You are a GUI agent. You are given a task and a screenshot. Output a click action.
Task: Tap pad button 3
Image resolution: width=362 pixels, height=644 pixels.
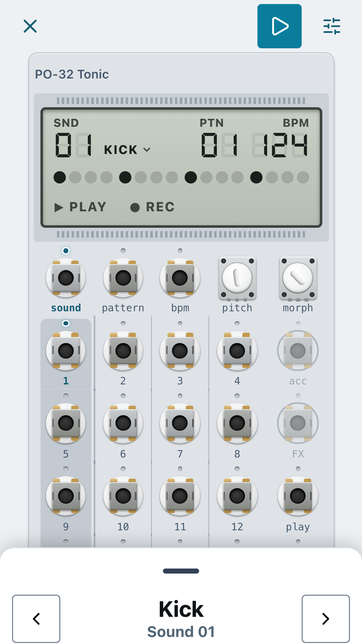180,351
